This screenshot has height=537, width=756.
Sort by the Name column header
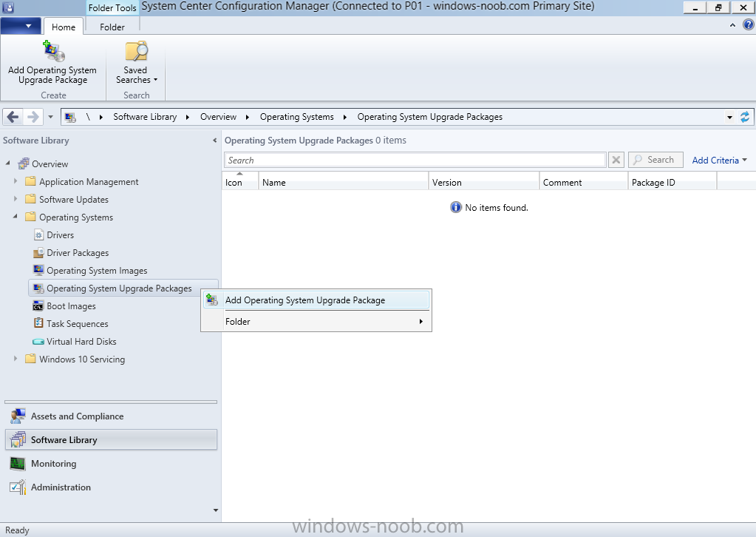coord(344,183)
